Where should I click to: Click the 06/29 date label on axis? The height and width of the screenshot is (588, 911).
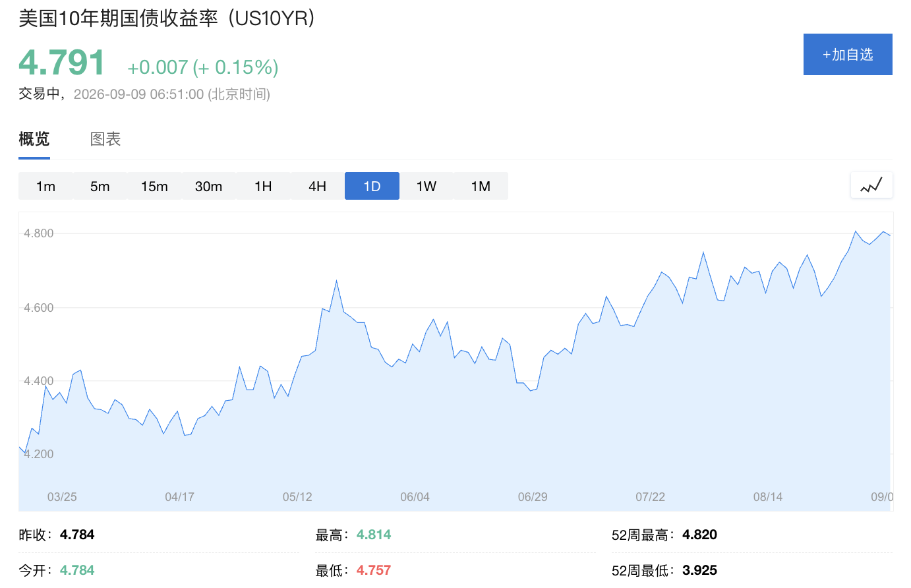click(x=533, y=497)
